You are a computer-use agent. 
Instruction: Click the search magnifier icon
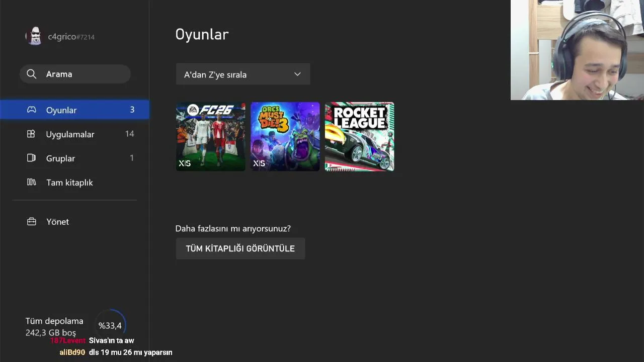coord(32,74)
